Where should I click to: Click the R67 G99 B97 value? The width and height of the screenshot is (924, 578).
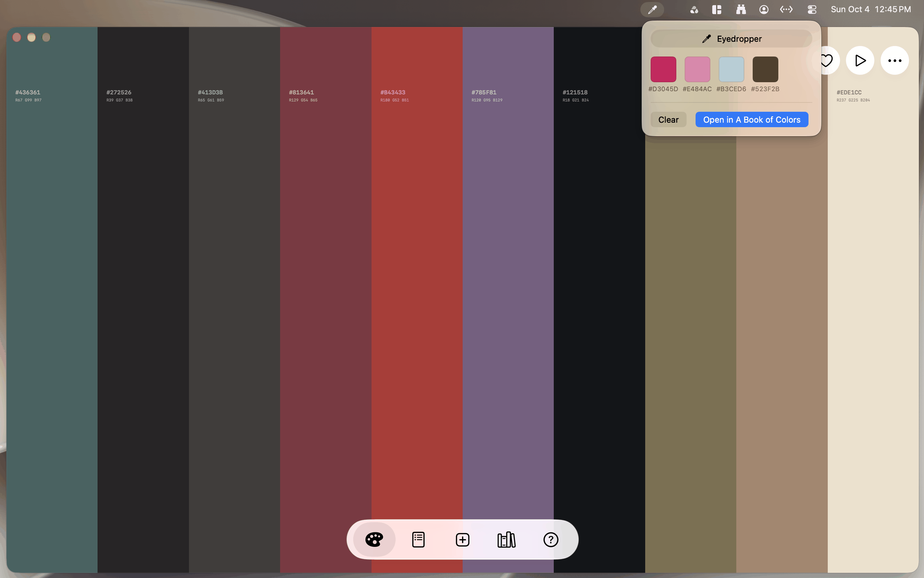(28, 100)
